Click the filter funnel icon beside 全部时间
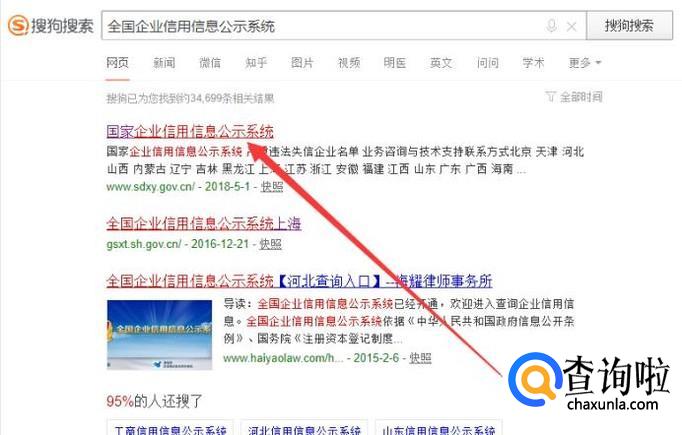Image resolution: width=682 pixels, height=435 pixels. pos(550,97)
